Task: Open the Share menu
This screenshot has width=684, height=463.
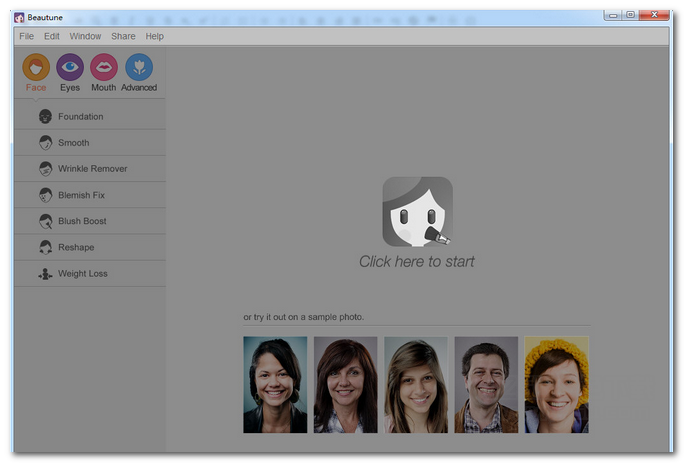Action: pos(123,36)
